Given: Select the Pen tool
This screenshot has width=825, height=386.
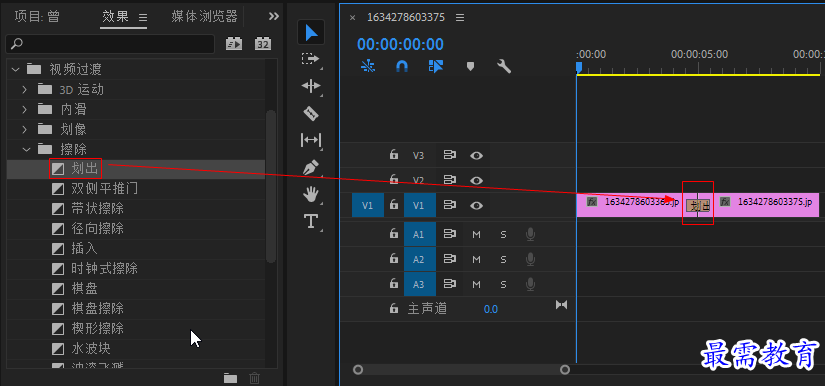Looking at the screenshot, I should click(x=311, y=168).
